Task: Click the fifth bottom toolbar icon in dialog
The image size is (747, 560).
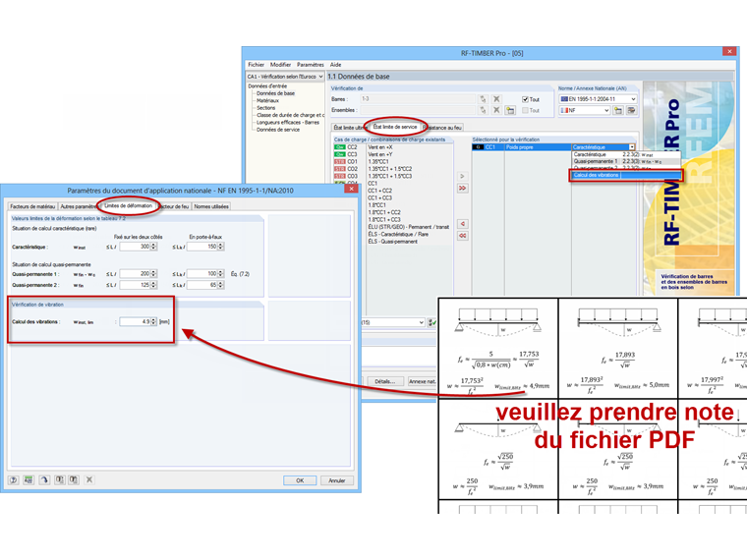Action: pyautogui.click(x=74, y=480)
